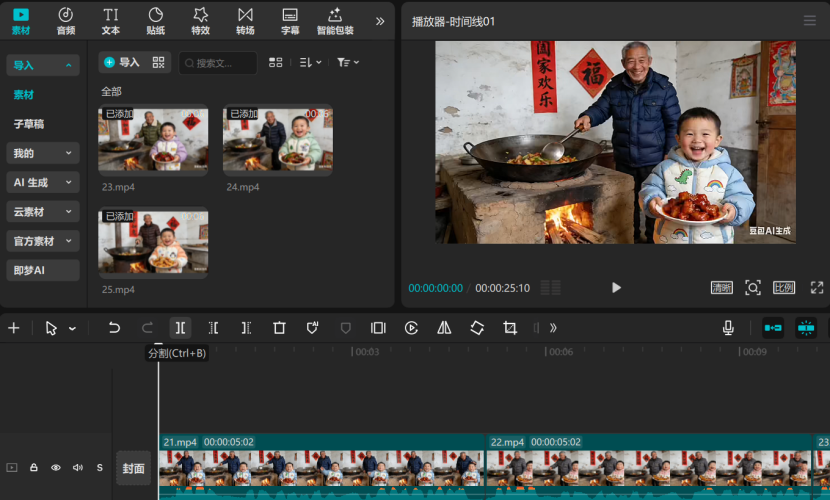Image resolution: width=830 pixels, height=500 pixels.
Task: Click the split clip (分割) tool
Action: pos(180,328)
